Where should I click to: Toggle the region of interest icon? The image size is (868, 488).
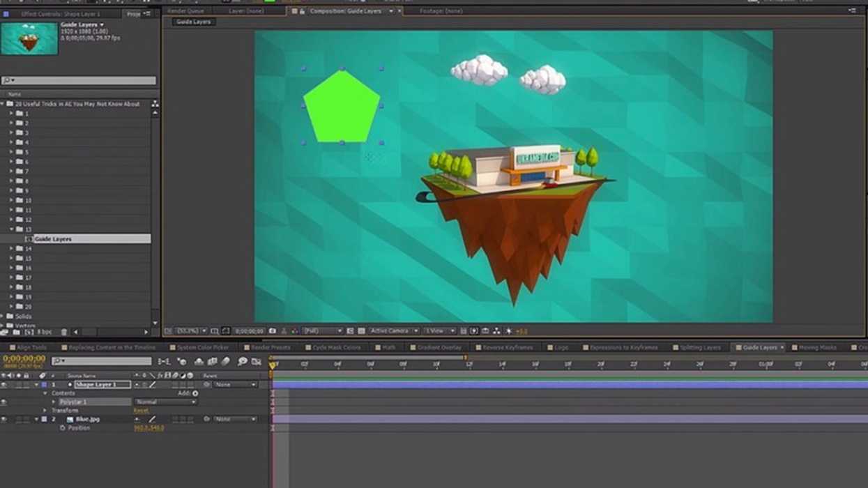click(x=350, y=331)
